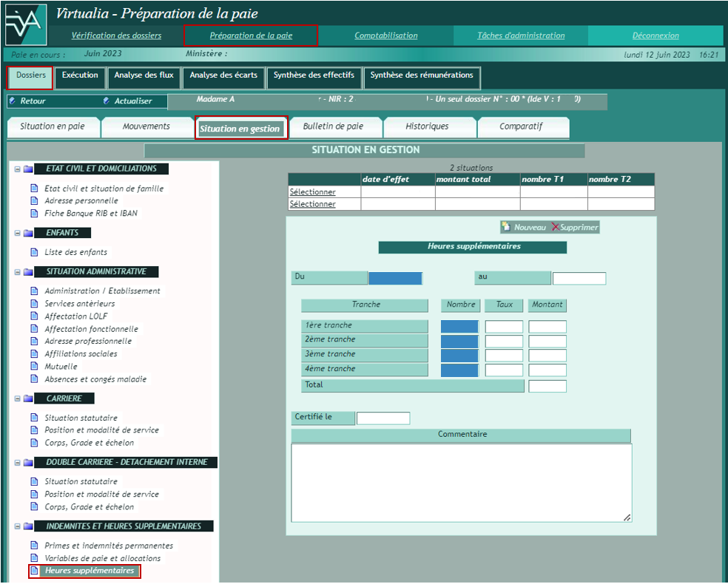The height and width of the screenshot is (584, 728).
Task: Collapse the SITUATION ADMINISTRATIVE tree node
Action: tap(17, 272)
